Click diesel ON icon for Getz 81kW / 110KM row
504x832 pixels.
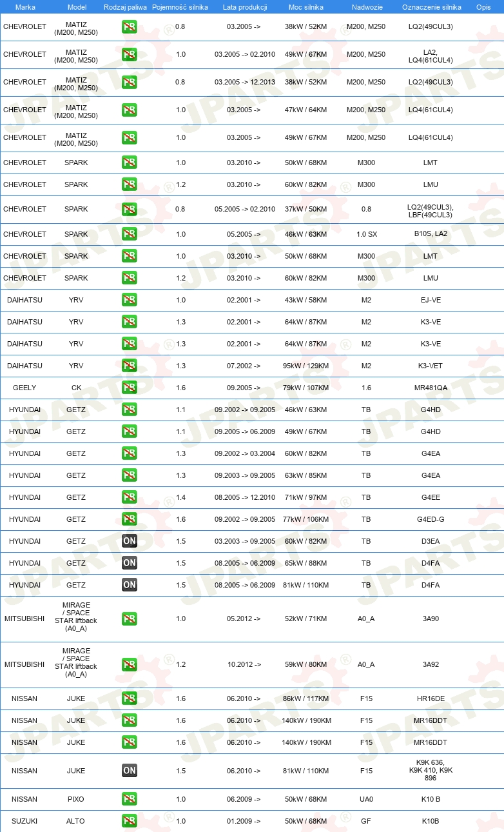130,585
